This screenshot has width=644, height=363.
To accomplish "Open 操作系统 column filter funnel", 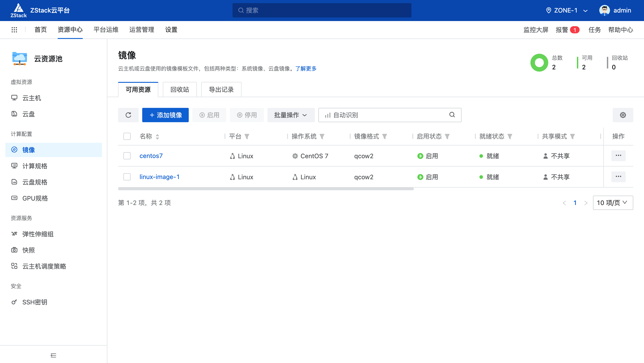I will point(322,137).
